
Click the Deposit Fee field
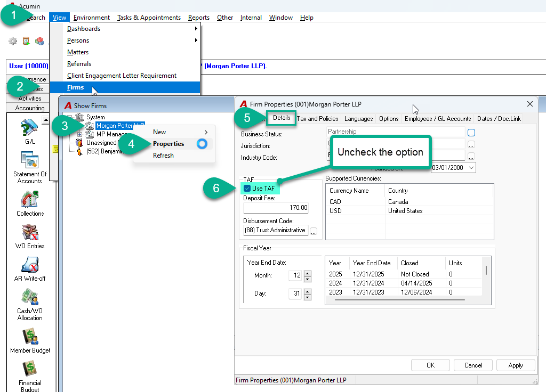276,208
